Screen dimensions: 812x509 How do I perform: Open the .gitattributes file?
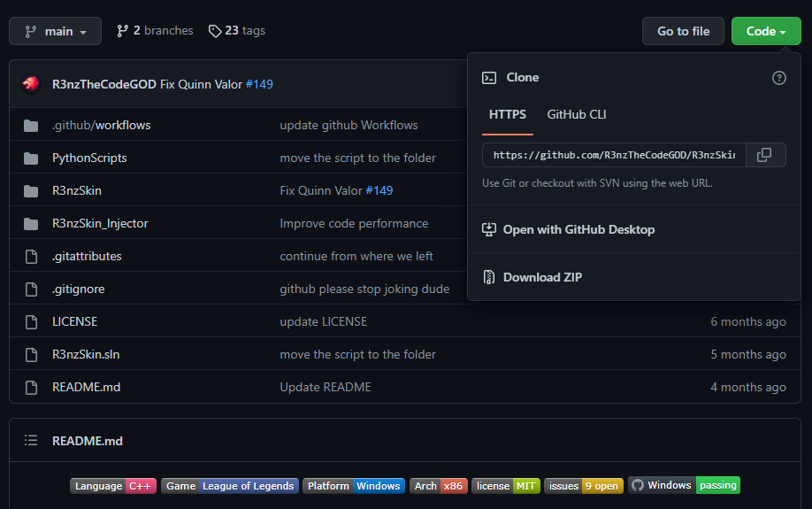(x=87, y=256)
